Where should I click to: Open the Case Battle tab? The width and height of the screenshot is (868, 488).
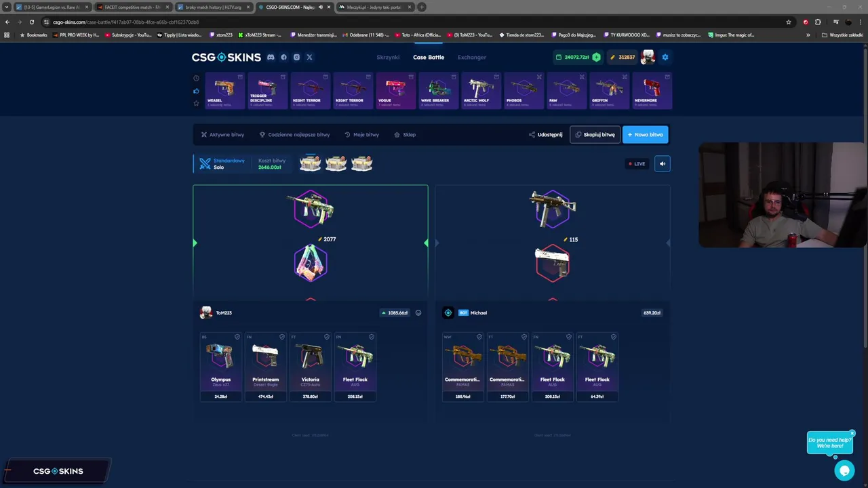click(429, 57)
